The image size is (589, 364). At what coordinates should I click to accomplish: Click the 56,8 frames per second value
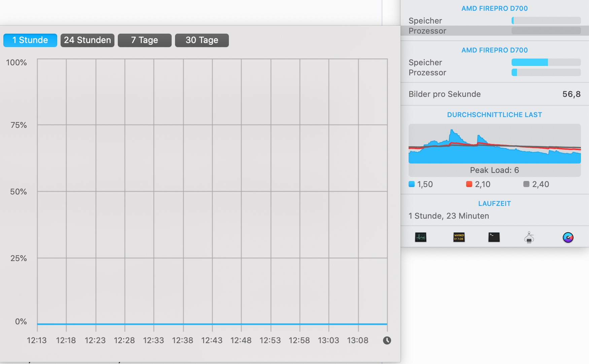[571, 94]
